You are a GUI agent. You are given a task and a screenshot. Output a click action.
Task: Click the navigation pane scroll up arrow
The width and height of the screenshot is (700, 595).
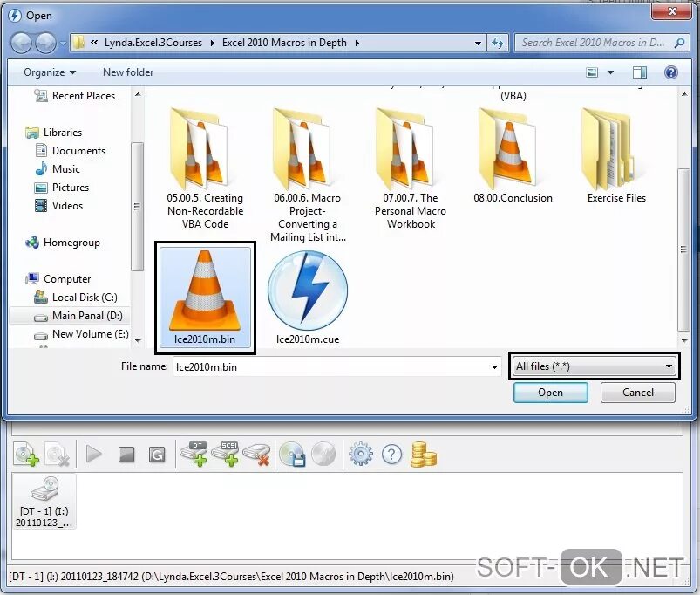point(138,95)
